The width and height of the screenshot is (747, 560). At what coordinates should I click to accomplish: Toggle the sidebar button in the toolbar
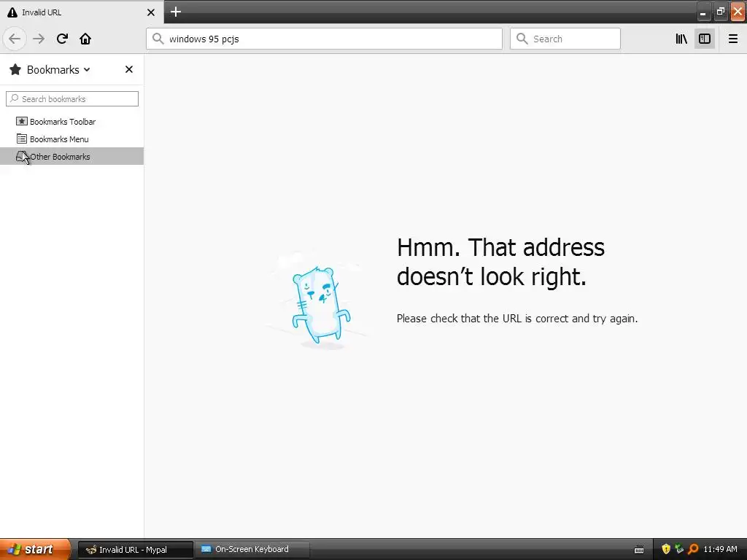705,39
